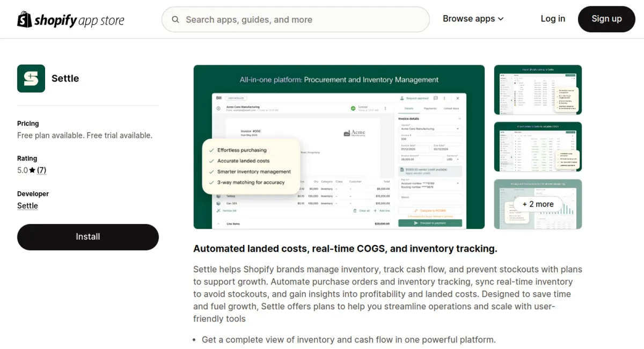Click the Settle app logo icon
Image resolution: width=644 pixels, height=349 pixels.
point(31,78)
